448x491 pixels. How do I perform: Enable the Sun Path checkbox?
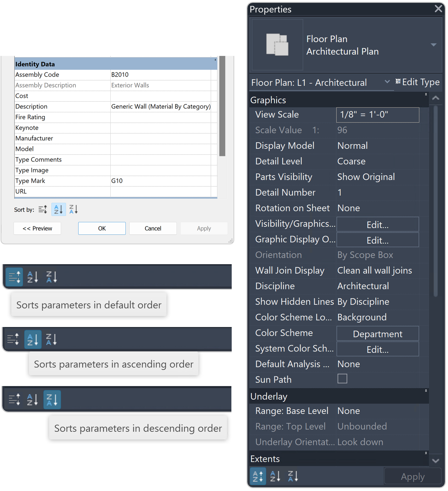click(342, 379)
